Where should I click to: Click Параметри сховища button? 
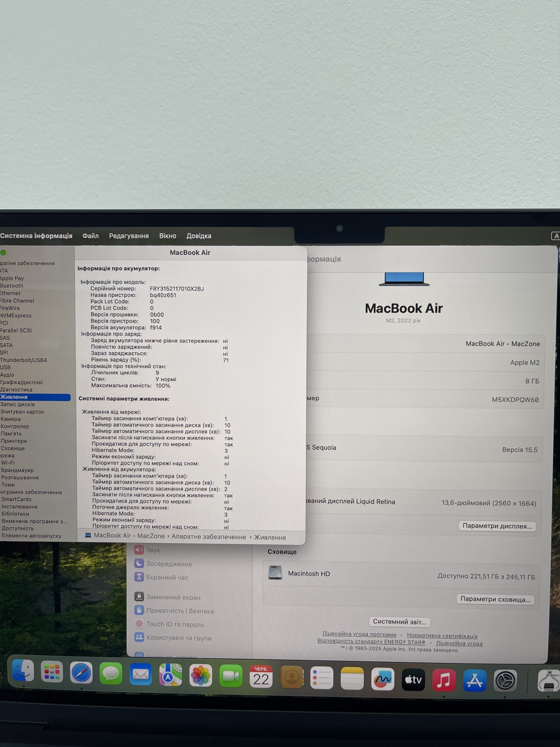pyautogui.click(x=495, y=599)
